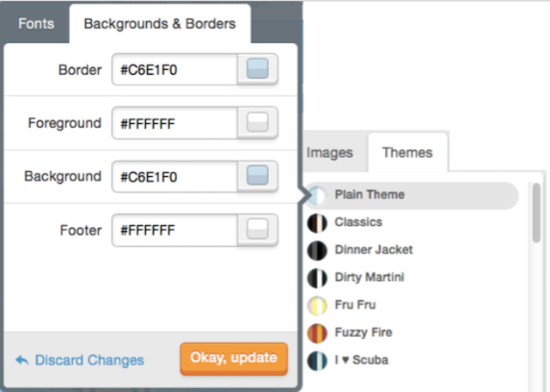Open the Footer color swatch picker
Image resolution: width=550 pixels, height=392 pixels.
(258, 230)
